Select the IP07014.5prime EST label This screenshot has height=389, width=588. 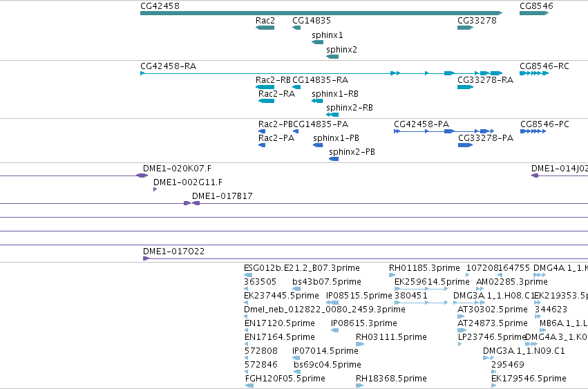coord(325,352)
